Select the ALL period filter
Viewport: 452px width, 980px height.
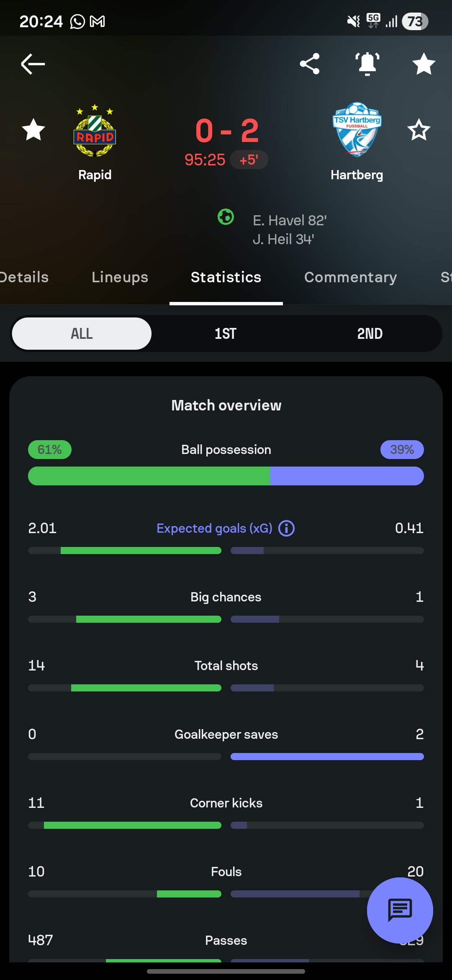click(82, 334)
